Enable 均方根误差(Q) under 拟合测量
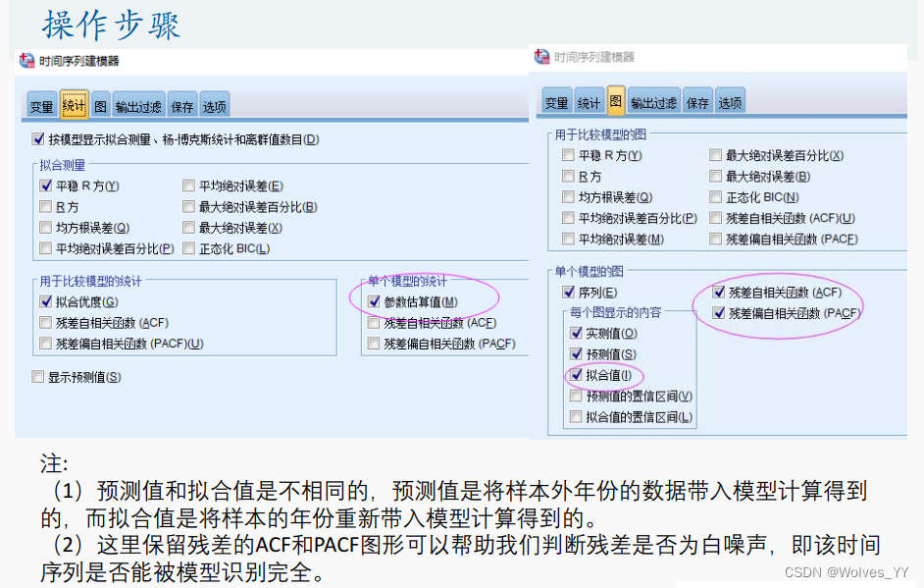The width and height of the screenshot is (924, 588). 46,227
